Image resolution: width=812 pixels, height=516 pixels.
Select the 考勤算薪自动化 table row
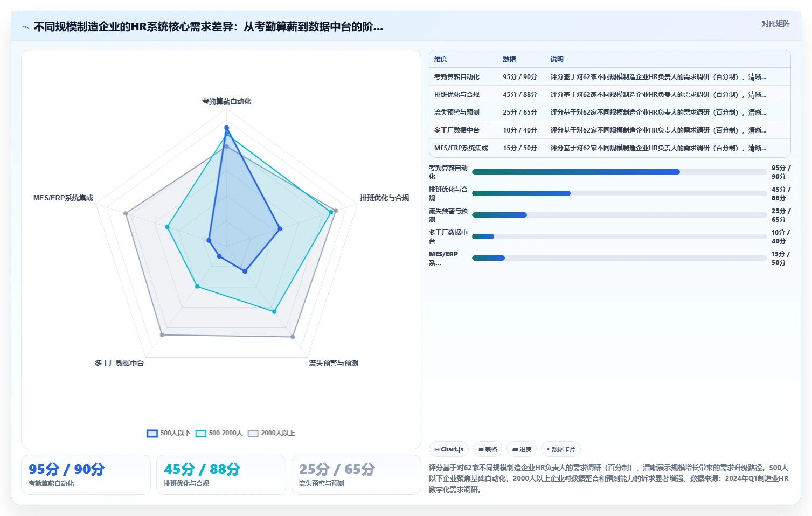click(x=609, y=77)
